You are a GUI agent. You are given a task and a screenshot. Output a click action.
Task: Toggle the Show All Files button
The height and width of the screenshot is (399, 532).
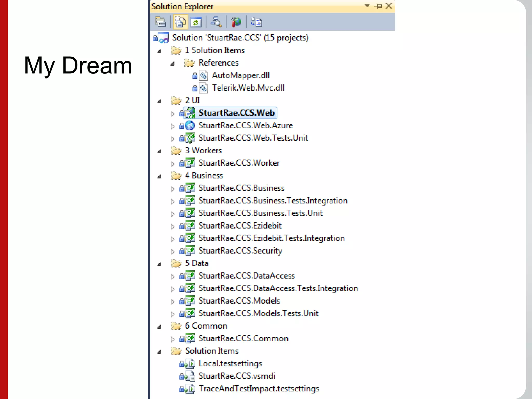(x=180, y=22)
